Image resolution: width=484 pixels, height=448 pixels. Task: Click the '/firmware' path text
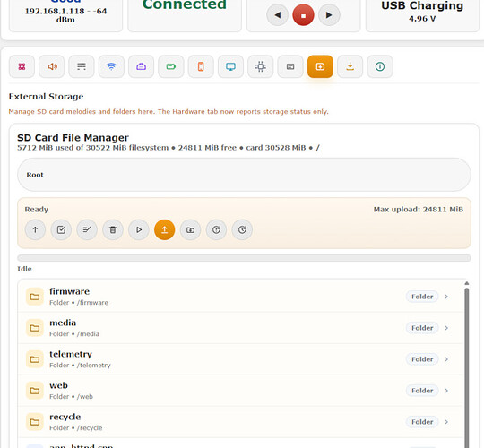click(x=93, y=303)
